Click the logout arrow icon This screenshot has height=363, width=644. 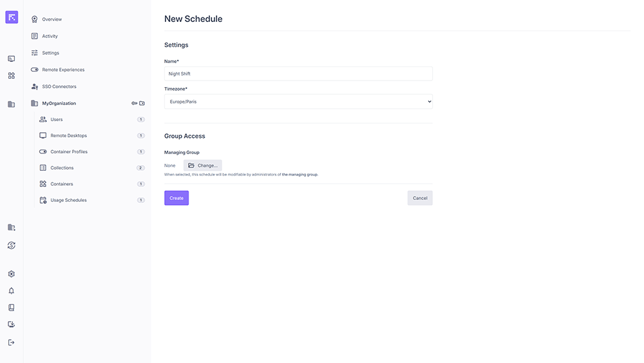pos(11,342)
